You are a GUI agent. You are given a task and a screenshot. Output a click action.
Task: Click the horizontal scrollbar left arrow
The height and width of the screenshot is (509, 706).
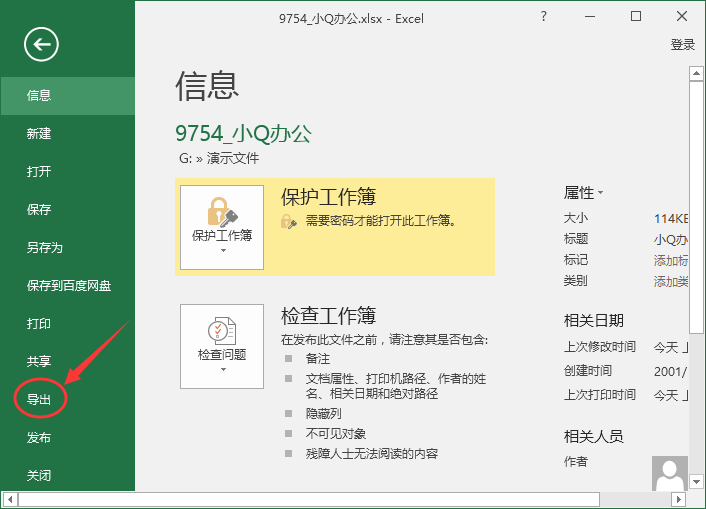coord(10,499)
